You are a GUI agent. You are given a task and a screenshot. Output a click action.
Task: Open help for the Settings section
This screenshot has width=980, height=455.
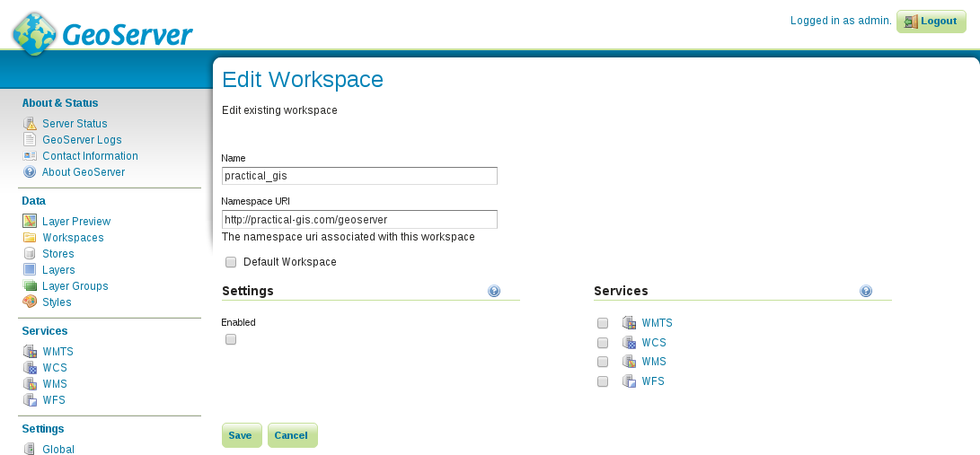point(494,291)
